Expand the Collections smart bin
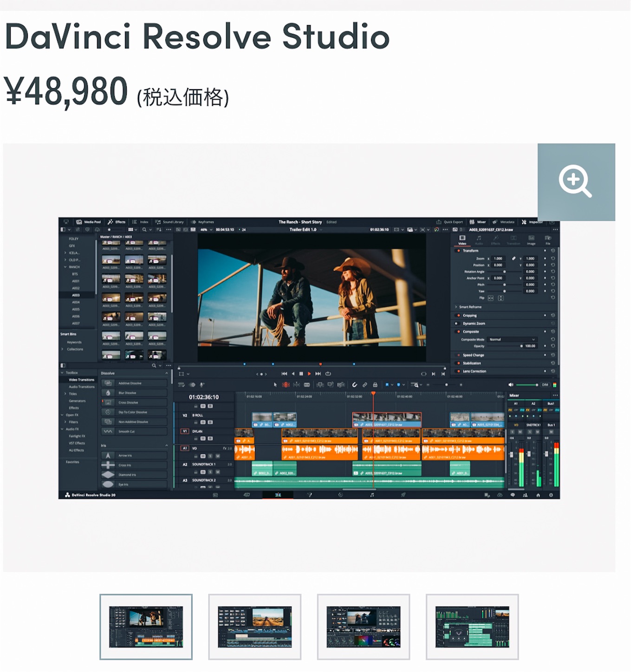This screenshot has width=631, height=672. 62,349
